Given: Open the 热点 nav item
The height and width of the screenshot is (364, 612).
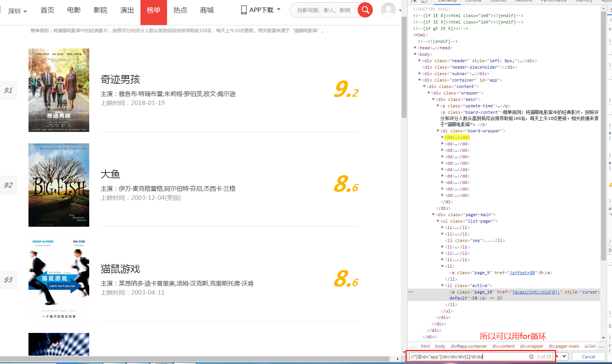Looking at the screenshot, I should [x=180, y=10].
